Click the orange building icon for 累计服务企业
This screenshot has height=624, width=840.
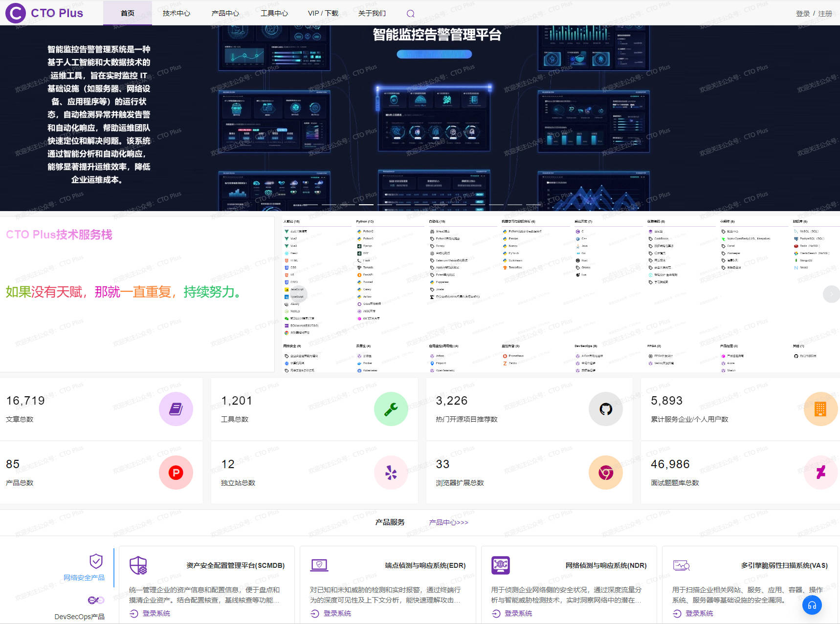pyautogui.click(x=820, y=409)
